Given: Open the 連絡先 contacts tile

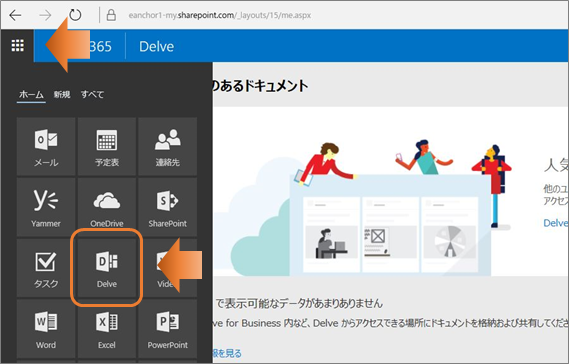Looking at the screenshot, I should coord(168,147).
